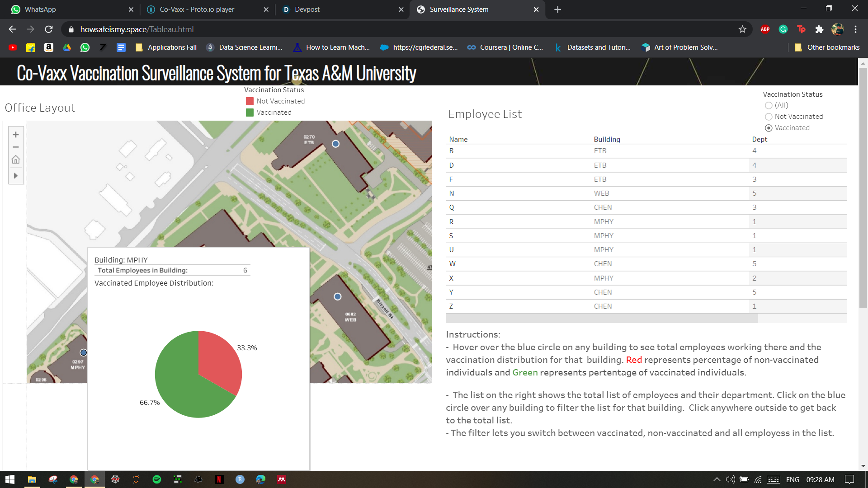
Task: Bookmark this page with star icon
Action: tap(742, 29)
